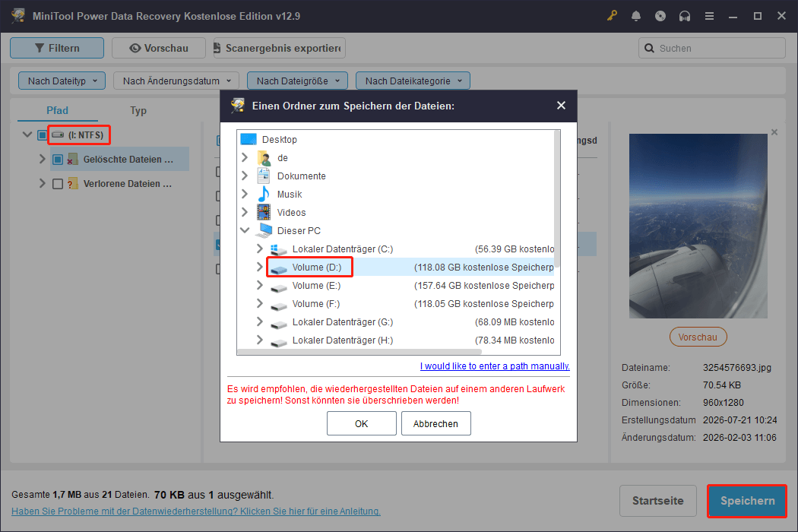This screenshot has width=798, height=532.
Task: Select Lokaler Datenträger (C:) drive icon
Action: [x=278, y=249]
